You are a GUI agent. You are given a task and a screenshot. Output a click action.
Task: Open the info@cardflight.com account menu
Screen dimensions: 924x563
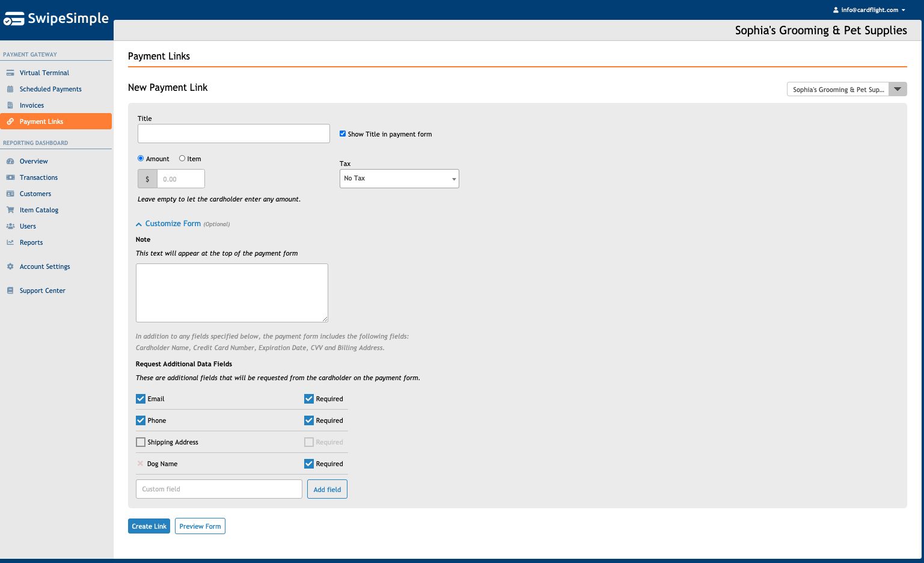[869, 10]
